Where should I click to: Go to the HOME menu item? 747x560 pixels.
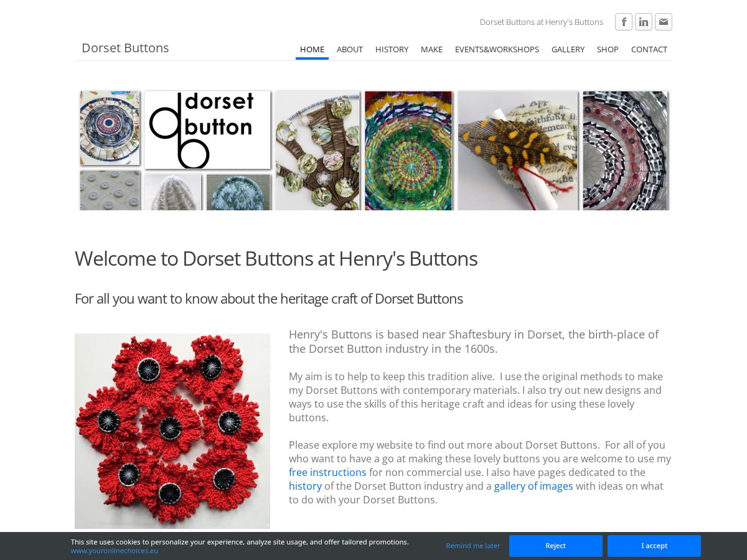[x=312, y=49]
